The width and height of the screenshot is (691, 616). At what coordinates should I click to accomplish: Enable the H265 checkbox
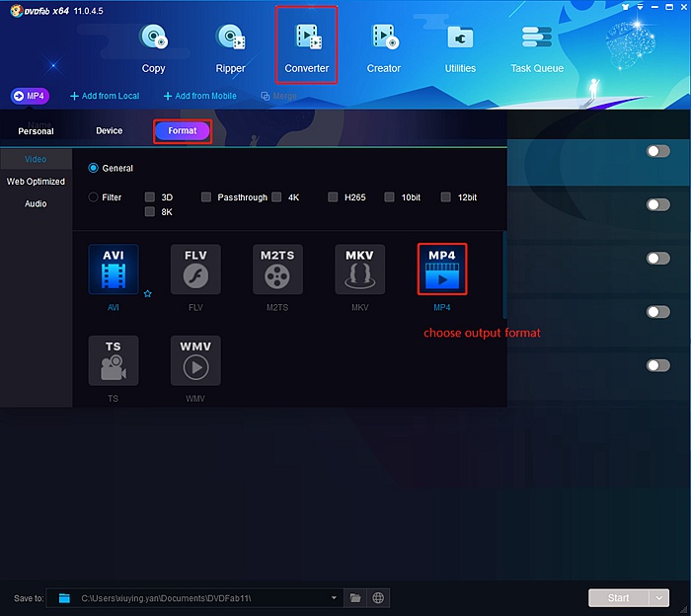pyautogui.click(x=333, y=196)
